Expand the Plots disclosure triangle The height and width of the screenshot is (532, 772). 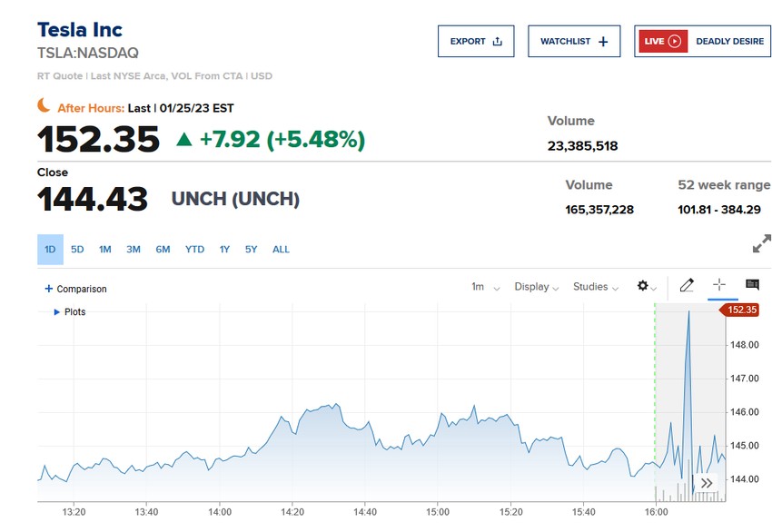pyautogui.click(x=56, y=312)
